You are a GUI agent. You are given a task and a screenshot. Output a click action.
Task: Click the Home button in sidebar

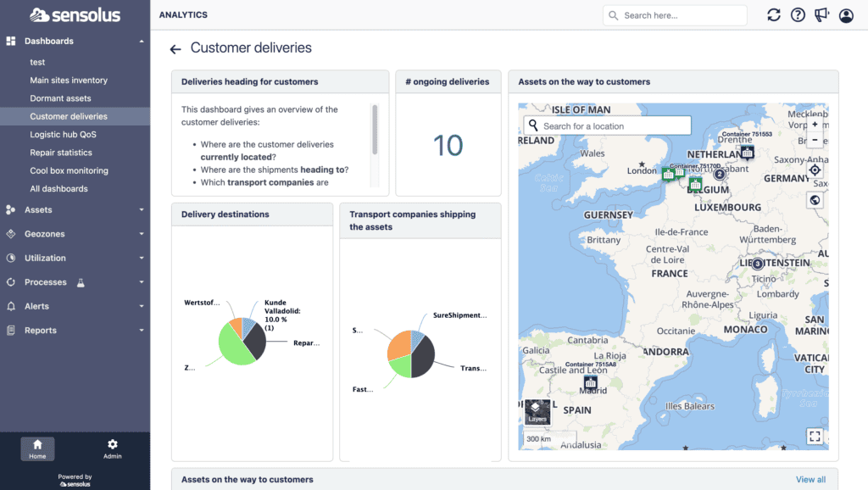(37, 448)
